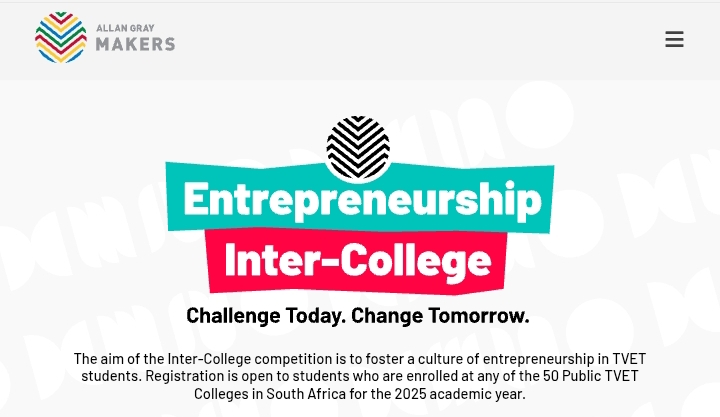Click the empty header area beside the logo
This screenshot has height=417, width=720.
tap(400, 40)
